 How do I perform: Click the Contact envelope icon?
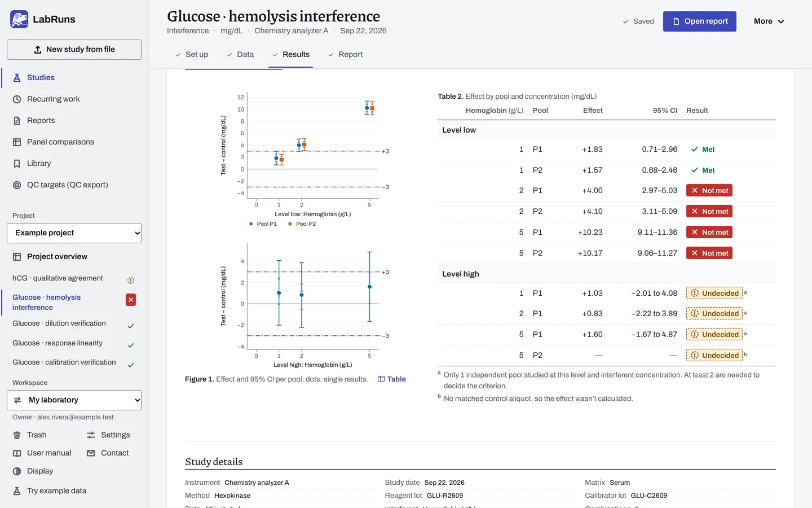[x=91, y=453]
